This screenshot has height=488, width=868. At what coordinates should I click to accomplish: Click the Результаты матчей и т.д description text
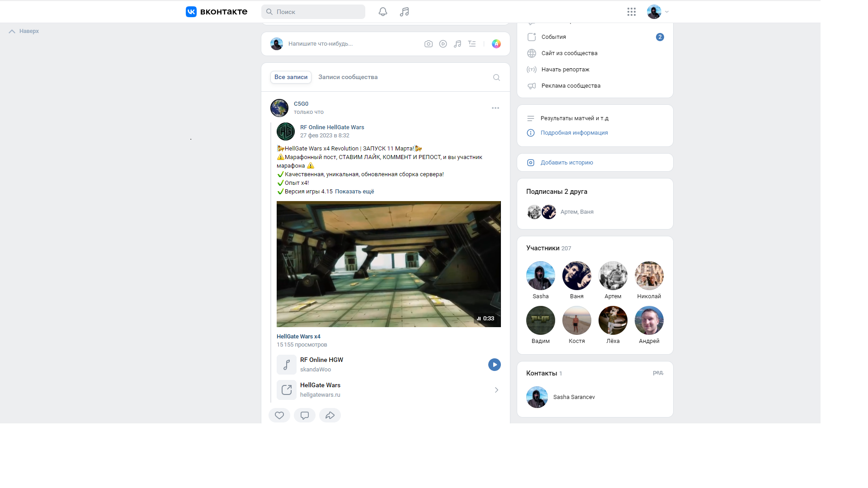tap(575, 118)
